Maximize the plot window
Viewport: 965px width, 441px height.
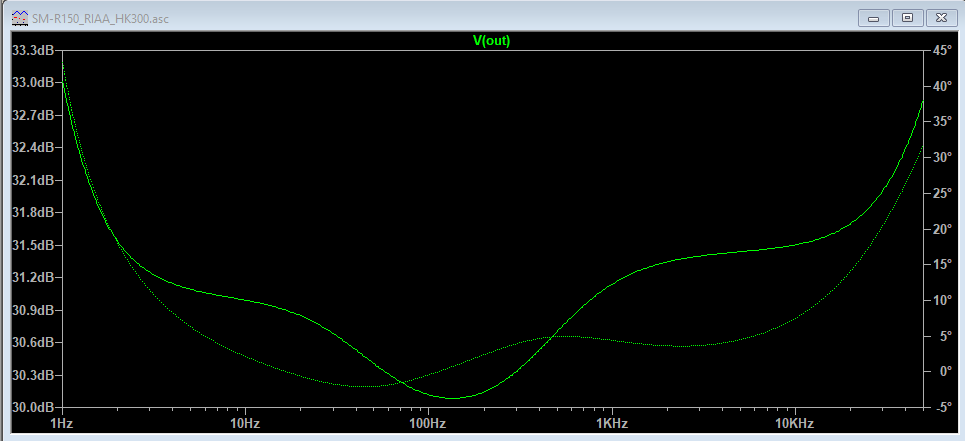click(x=907, y=18)
